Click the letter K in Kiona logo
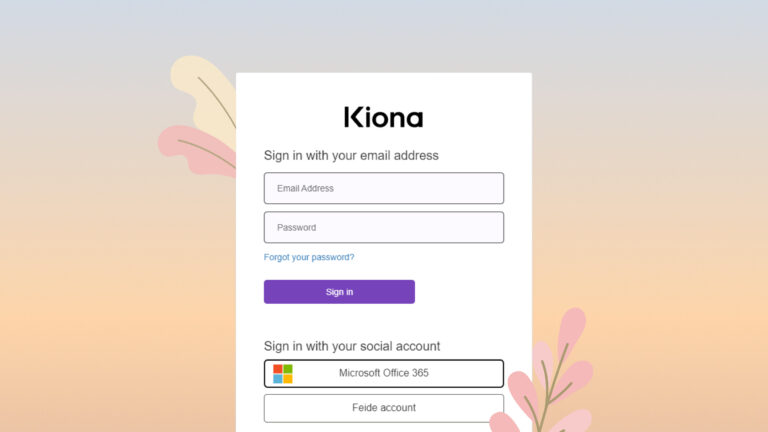Image resolution: width=768 pixels, height=432 pixels. (354, 117)
